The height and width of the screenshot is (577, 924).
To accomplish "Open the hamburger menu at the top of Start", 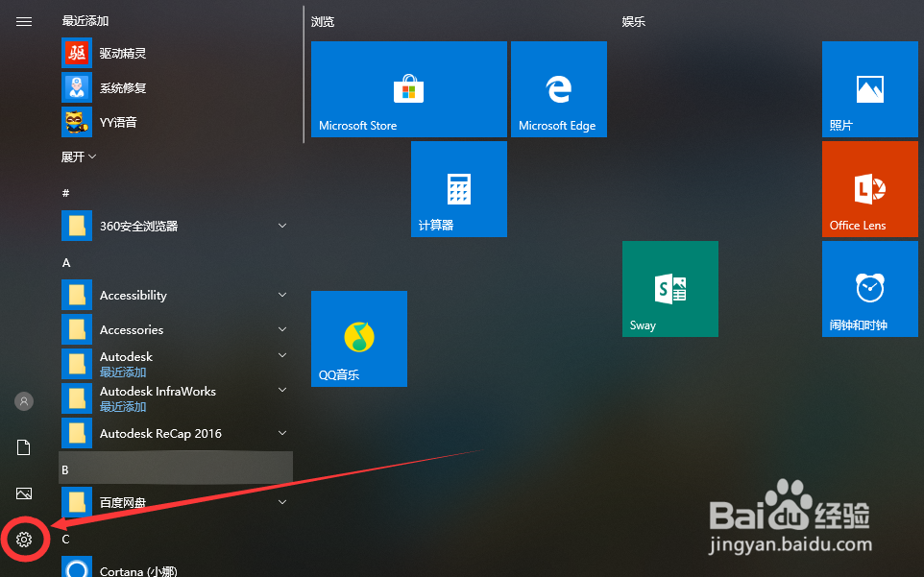I will [x=24, y=22].
